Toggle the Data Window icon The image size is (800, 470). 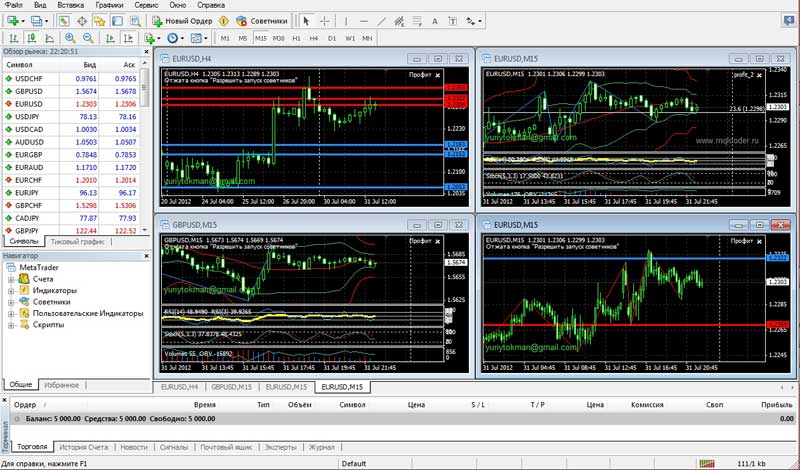[x=82, y=21]
